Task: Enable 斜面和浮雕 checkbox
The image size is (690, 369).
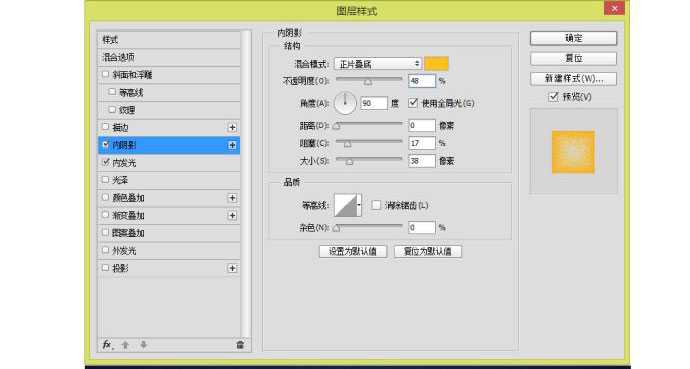Action: (x=106, y=74)
